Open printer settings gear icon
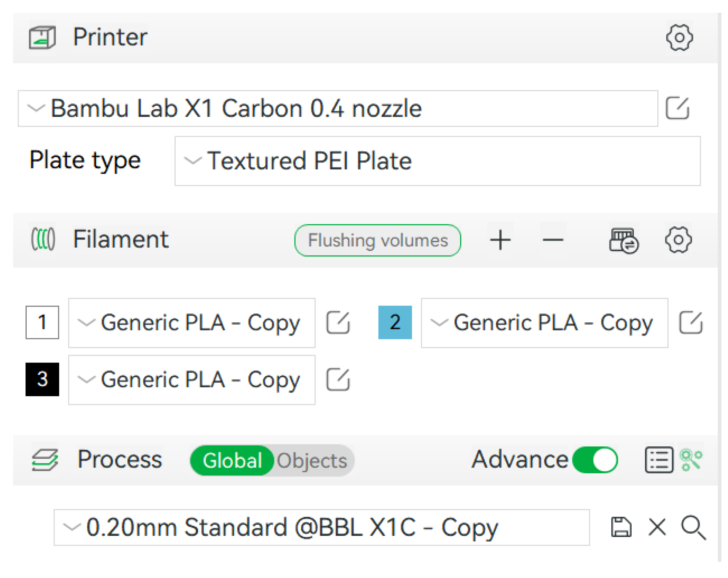 tap(679, 37)
